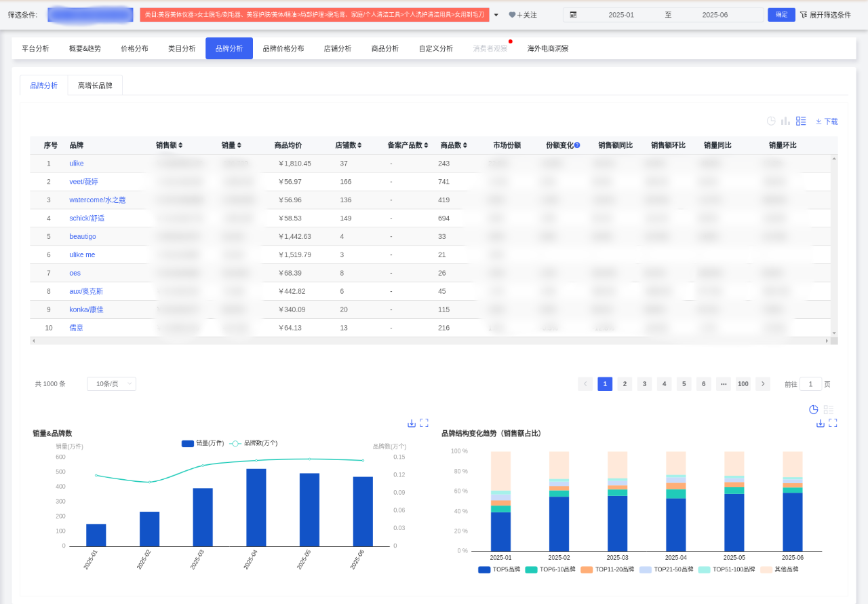Click the calendar icon in date range
Screen dimensions: 868x604
(x=574, y=15)
